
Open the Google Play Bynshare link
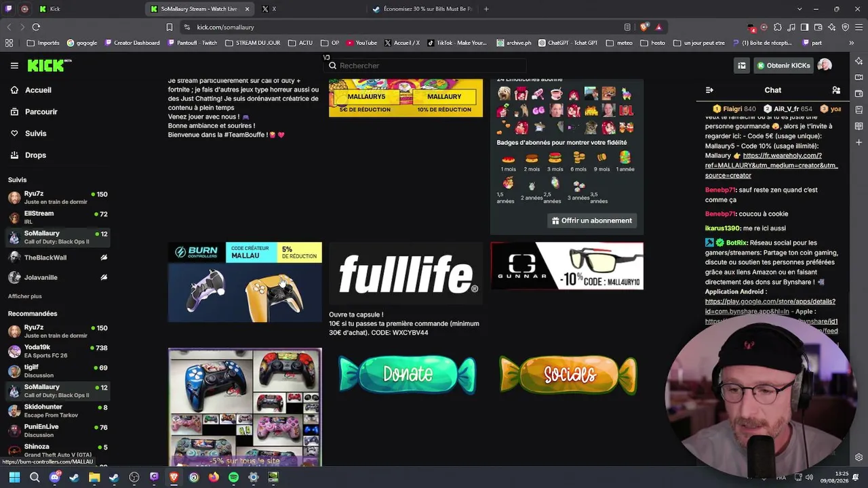pyautogui.click(x=770, y=306)
